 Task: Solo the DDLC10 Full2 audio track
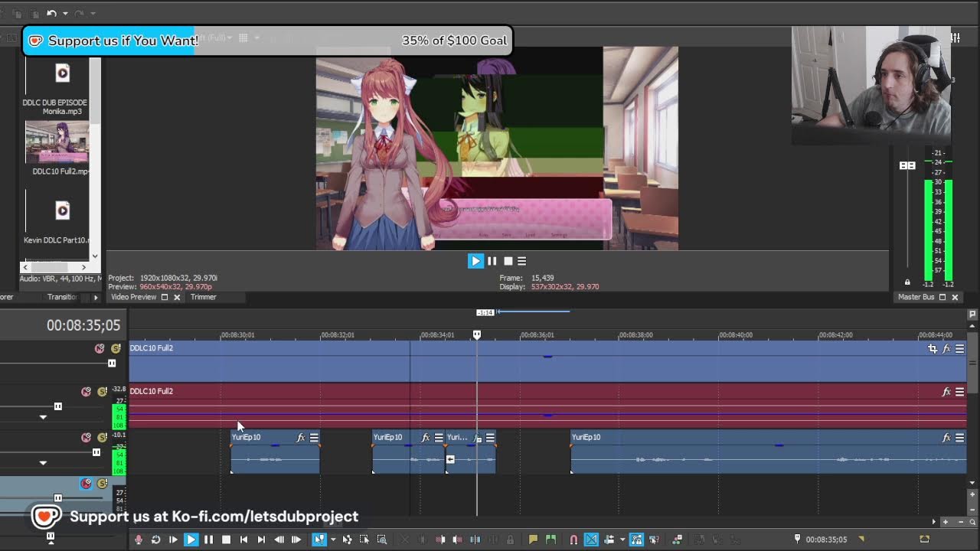coord(102,392)
